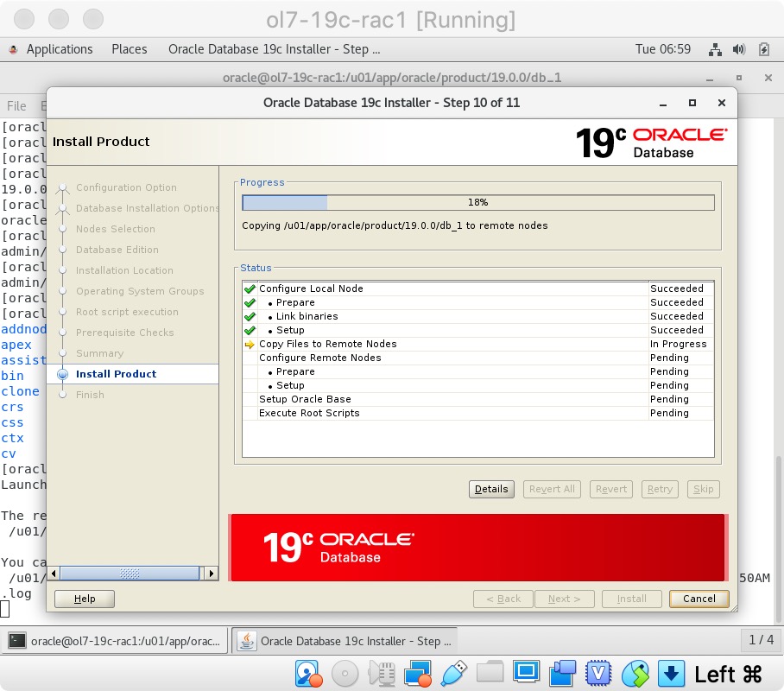Click VirtualBox optical disc icon

click(x=345, y=674)
